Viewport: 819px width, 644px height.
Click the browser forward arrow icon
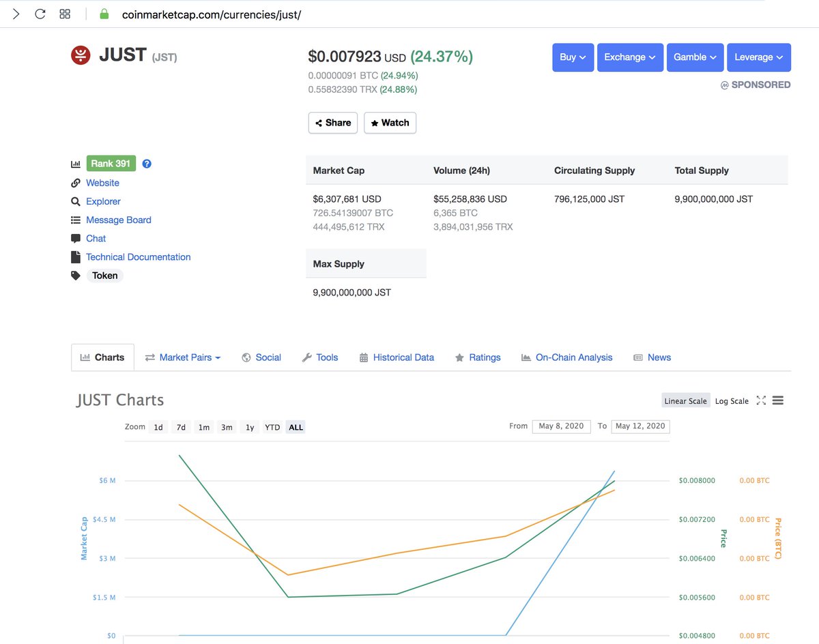[16, 14]
